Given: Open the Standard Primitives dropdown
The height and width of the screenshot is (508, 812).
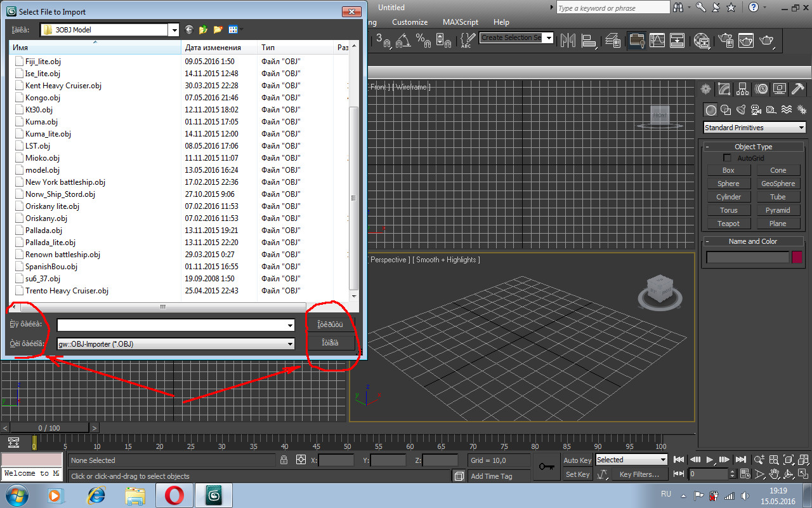Looking at the screenshot, I should tap(754, 128).
